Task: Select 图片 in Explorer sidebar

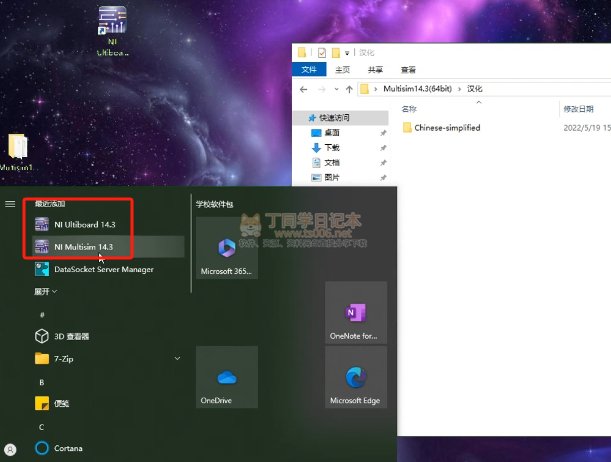Action: (332, 177)
